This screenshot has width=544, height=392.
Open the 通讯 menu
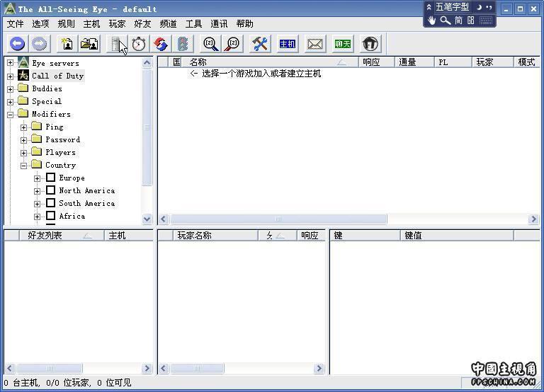(219, 23)
